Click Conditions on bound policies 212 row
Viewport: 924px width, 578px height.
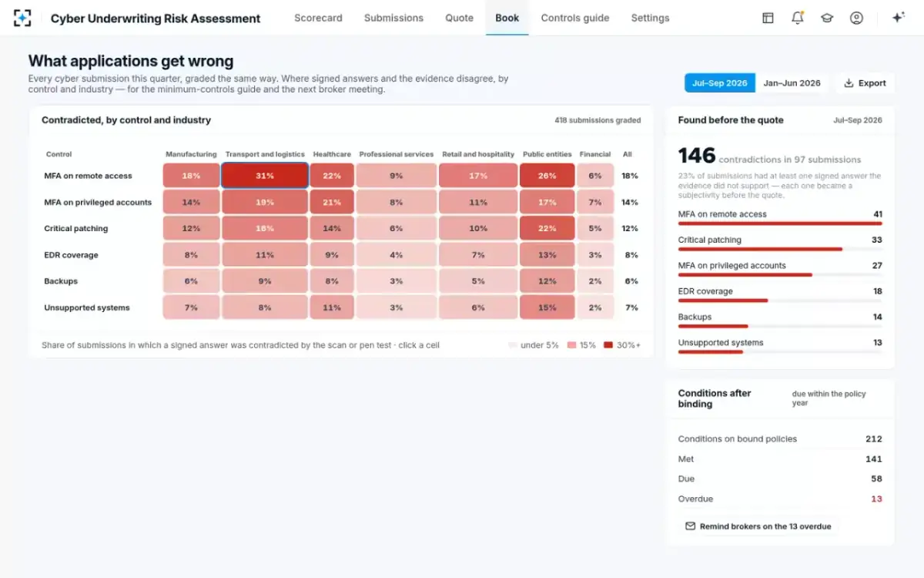(x=780, y=439)
